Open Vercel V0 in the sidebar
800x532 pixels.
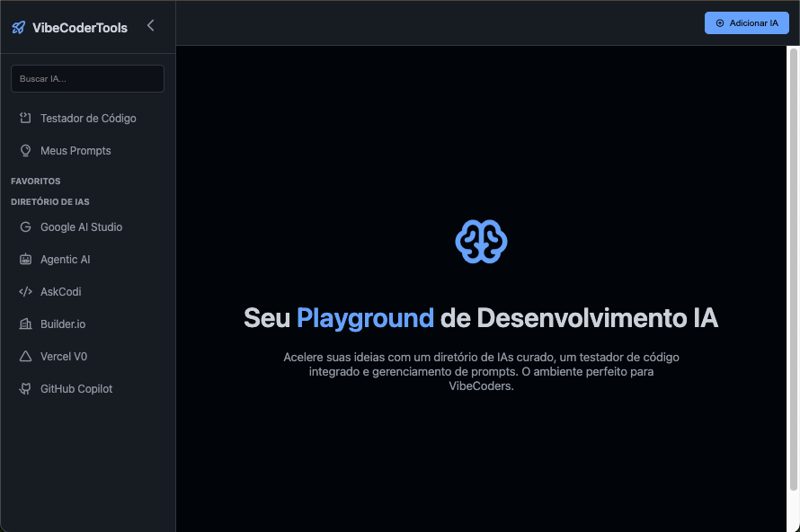pyautogui.click(x=63, y=357)
